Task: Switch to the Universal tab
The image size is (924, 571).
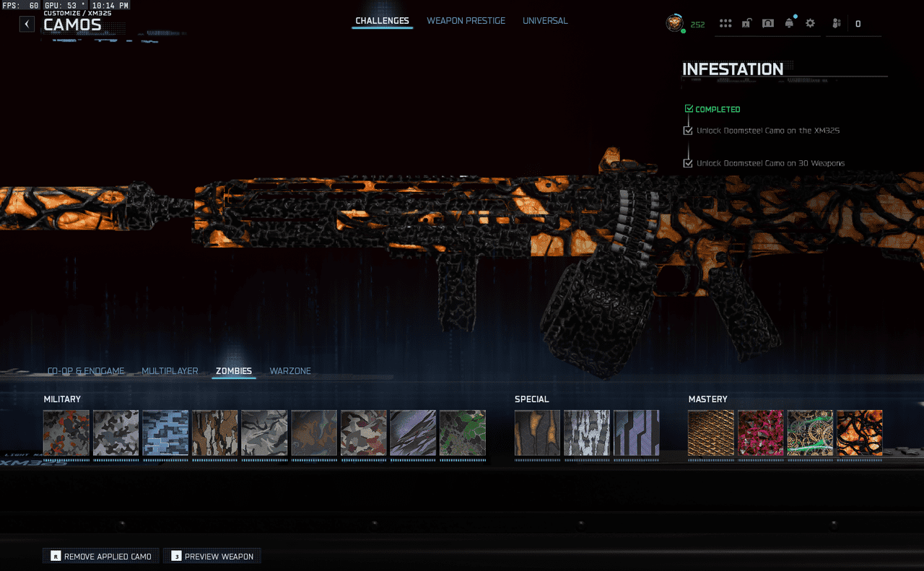Action: (x=545, y=21)
